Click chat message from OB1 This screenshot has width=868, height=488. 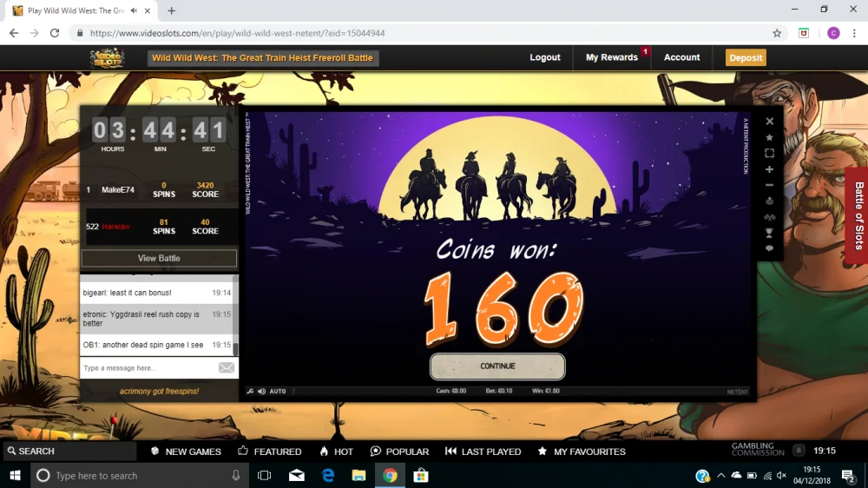tap(156, 345)
